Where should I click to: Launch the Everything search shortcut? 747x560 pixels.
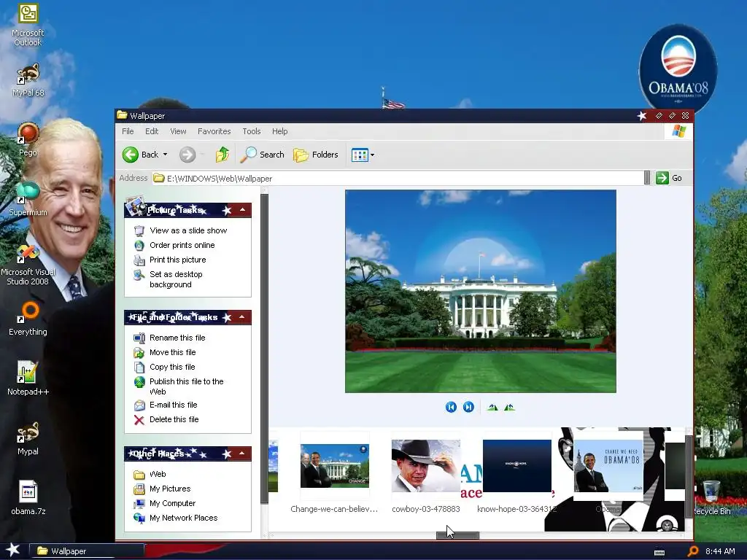click(28, 318)
